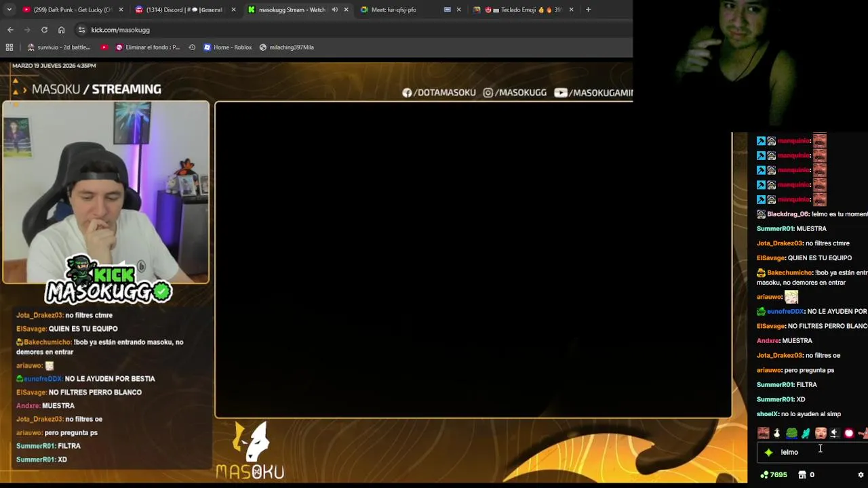Focus the kick.com/masokugg address bar
Image resolution: width=868 pixels, height=488 pixels.
tap(353, 30)
